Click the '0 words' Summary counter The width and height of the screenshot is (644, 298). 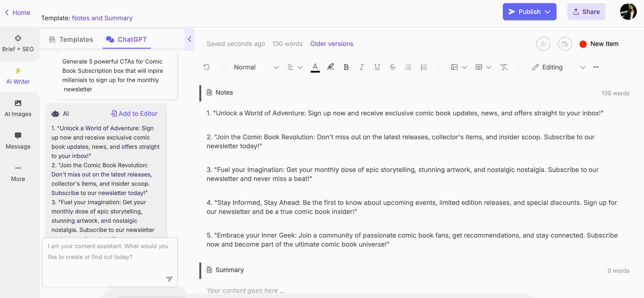[618, 270]
